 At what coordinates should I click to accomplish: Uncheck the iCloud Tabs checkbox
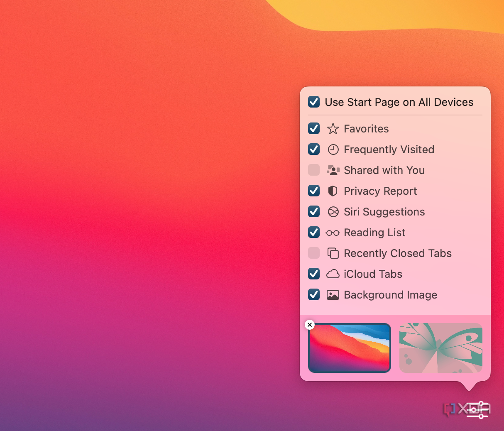tap(314, 274)
